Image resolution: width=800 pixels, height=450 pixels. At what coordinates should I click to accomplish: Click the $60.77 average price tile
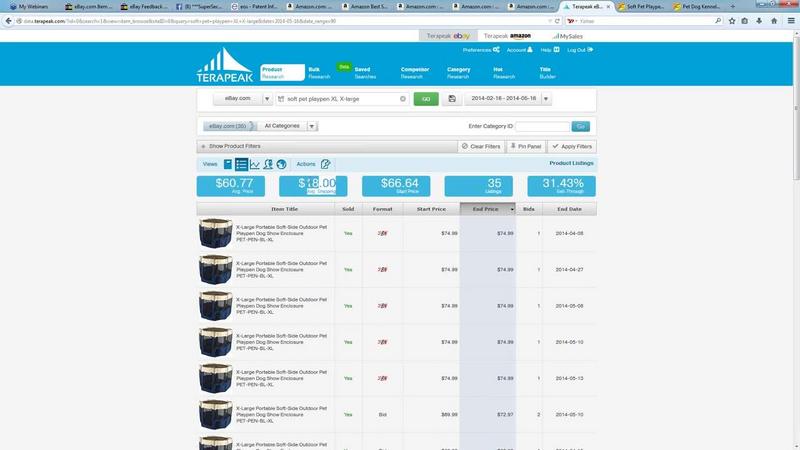(231, 186)
